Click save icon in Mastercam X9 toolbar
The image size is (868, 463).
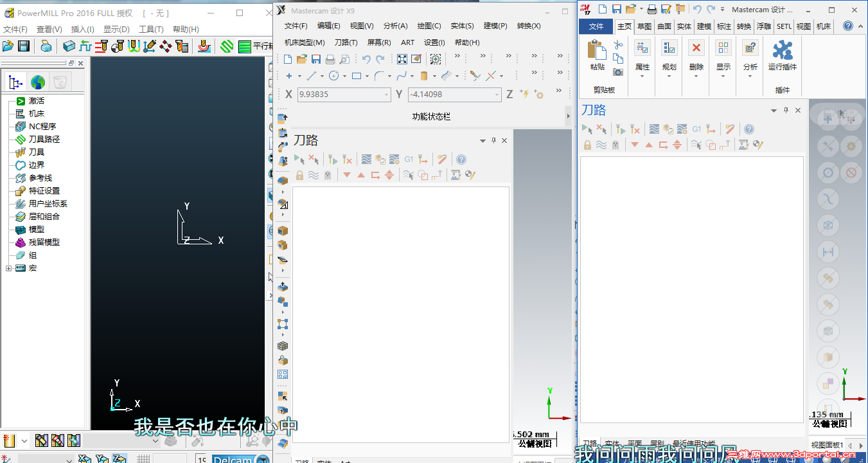point(316,59)
